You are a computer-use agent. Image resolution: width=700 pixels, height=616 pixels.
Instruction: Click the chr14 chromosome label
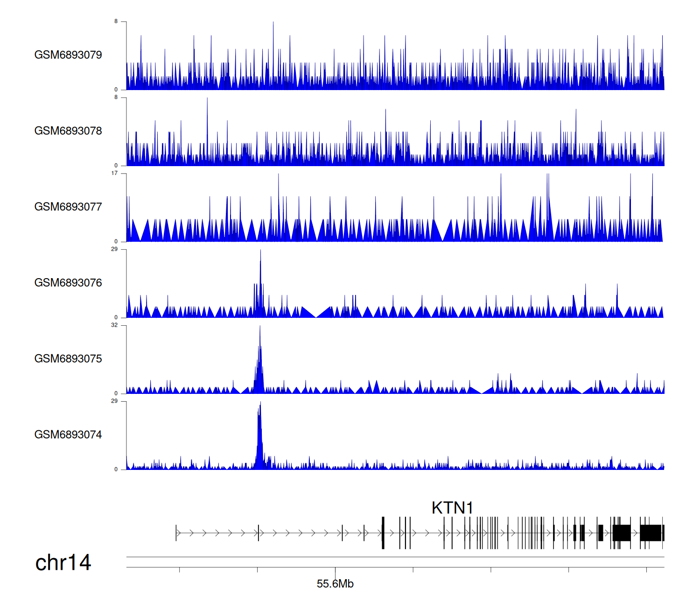(x=63, y=562)
